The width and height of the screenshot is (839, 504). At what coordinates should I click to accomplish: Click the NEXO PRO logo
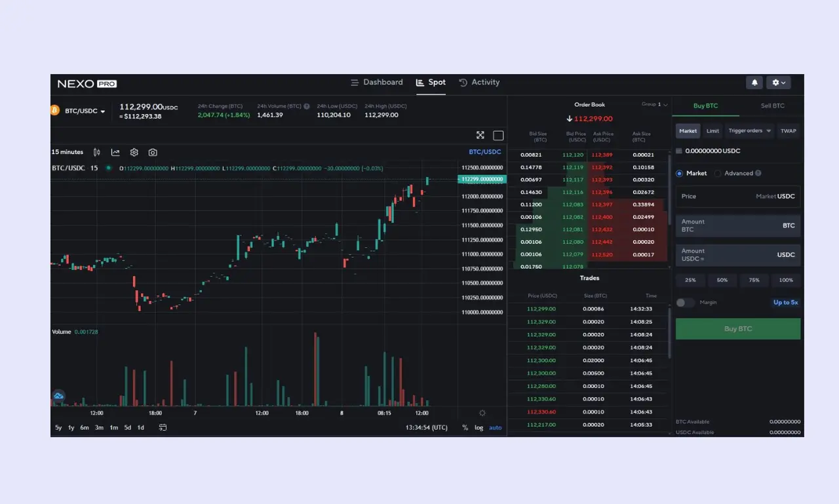point(87,83)
